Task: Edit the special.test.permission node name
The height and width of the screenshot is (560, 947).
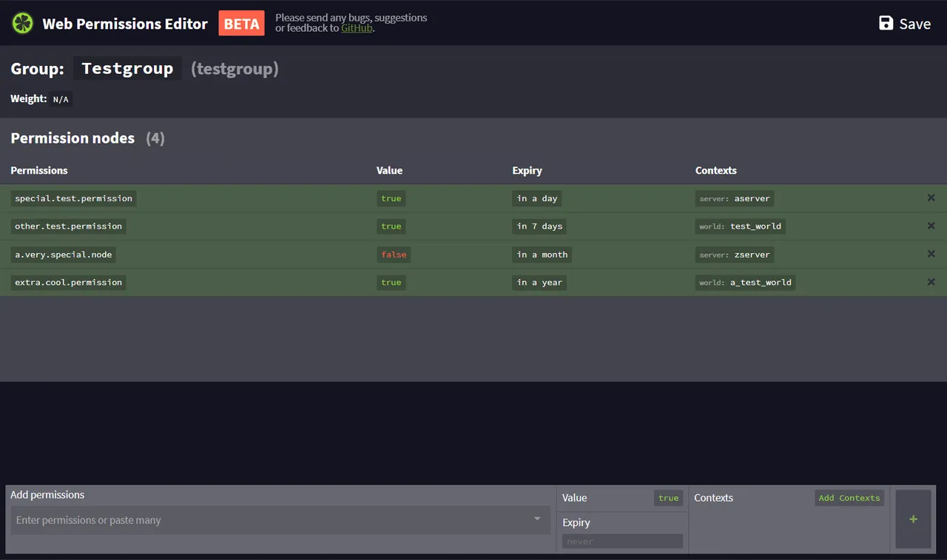Action: [73, 198]
